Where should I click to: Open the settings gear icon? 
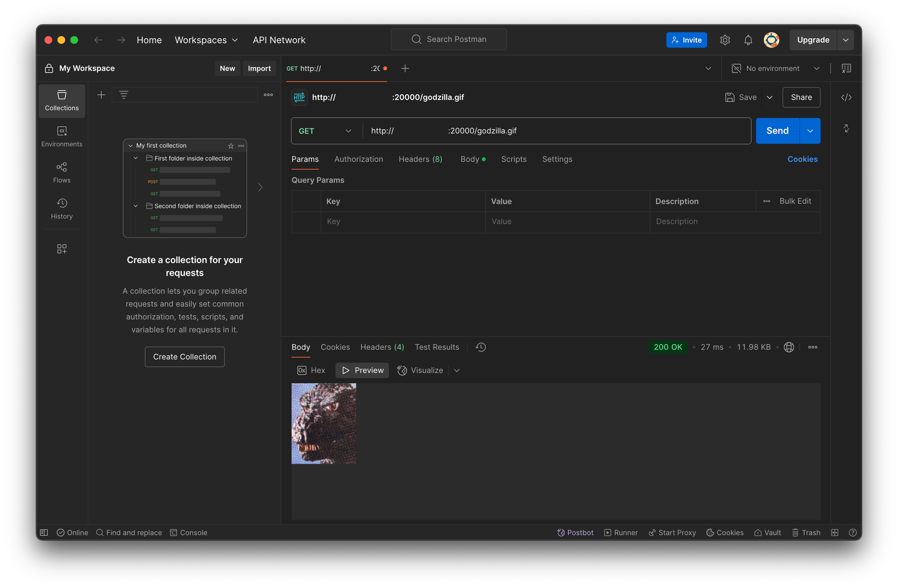click(x=725, y=40)
